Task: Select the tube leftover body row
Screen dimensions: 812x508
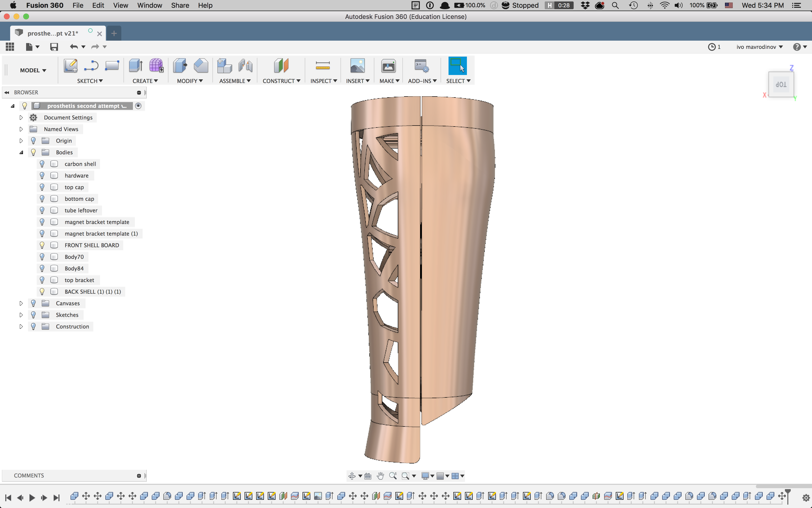Action: 81,210
